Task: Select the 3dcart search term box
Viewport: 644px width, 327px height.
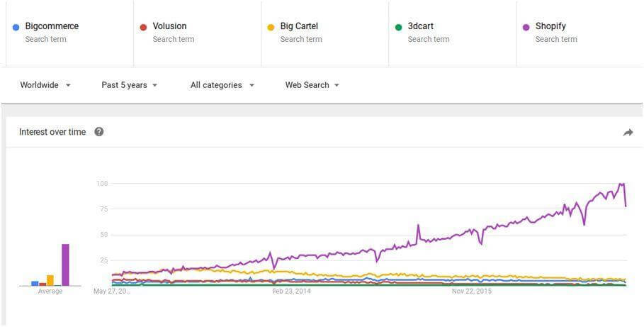Action: (453, 34)
